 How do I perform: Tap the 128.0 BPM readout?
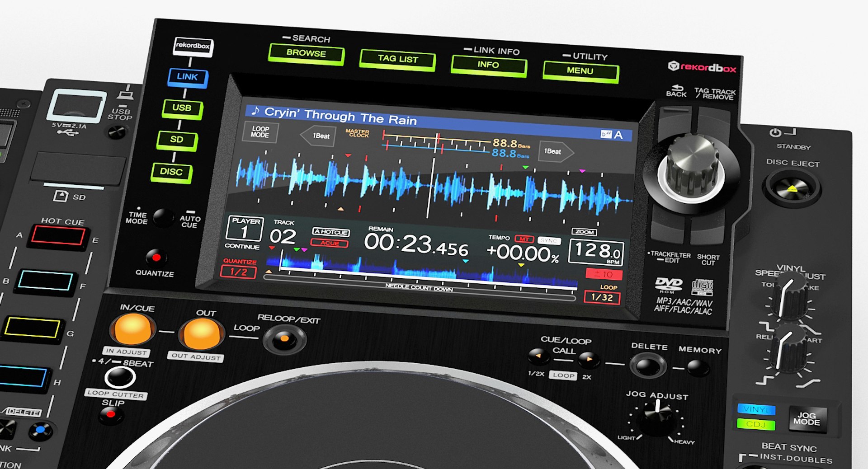pyautogui.click(x=596, y=252)
